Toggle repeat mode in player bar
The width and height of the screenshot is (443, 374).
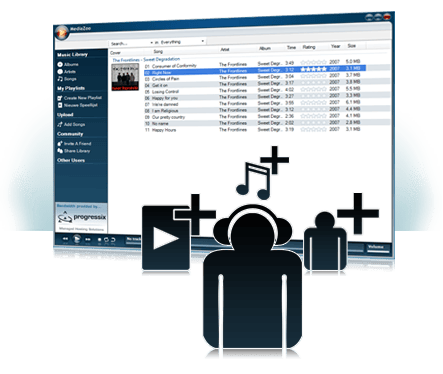[x=106, y=240]
